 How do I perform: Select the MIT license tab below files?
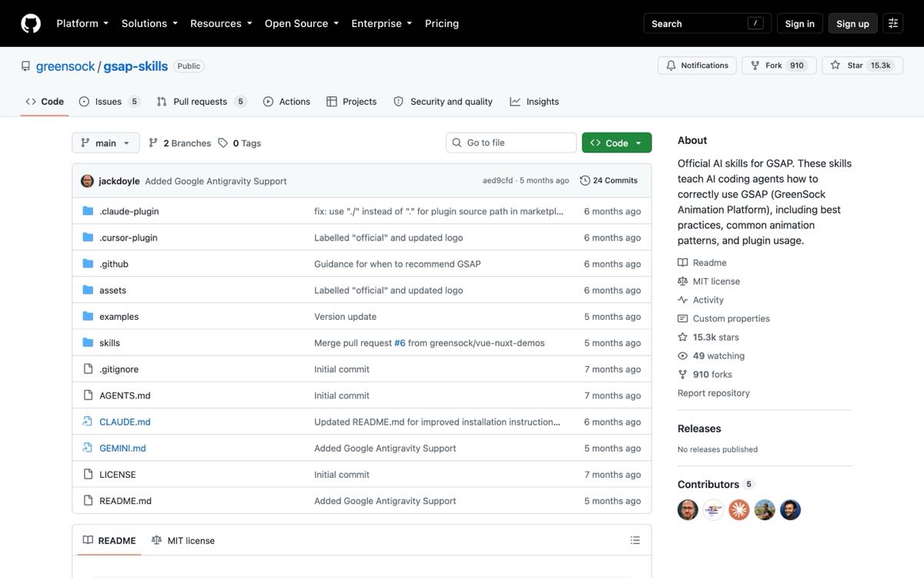coord(183,540)
